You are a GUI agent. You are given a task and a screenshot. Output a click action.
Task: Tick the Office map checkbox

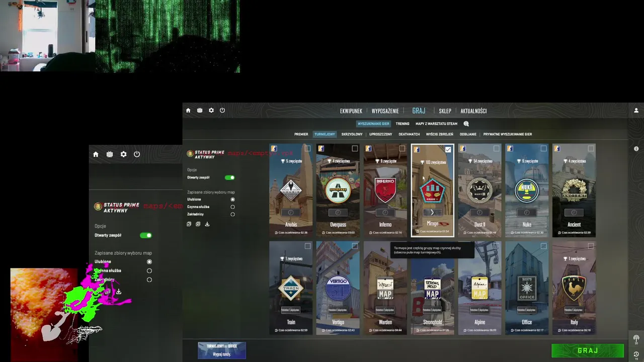(543, 246)
